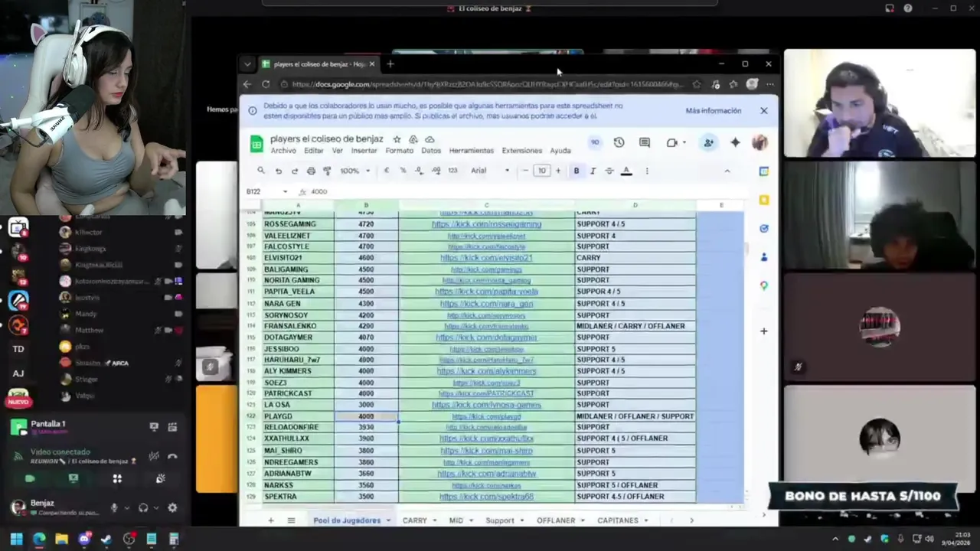
Task: Click the plus add-ons icon in side panel
Action: coord(763,331)
